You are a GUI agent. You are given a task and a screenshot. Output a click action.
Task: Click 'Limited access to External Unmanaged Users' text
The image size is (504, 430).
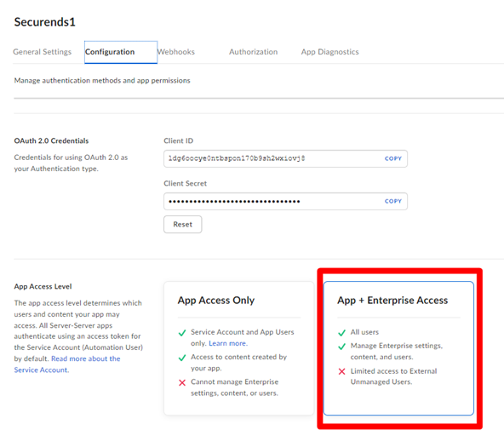click(393, 376)
